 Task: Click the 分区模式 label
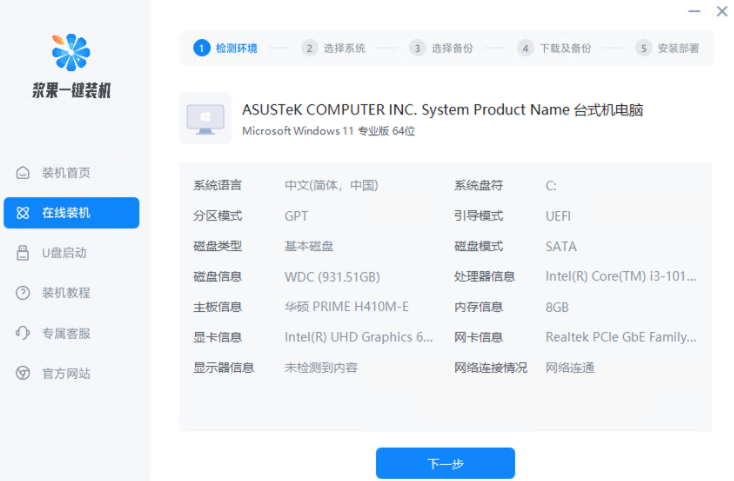[x=218, y=216]
